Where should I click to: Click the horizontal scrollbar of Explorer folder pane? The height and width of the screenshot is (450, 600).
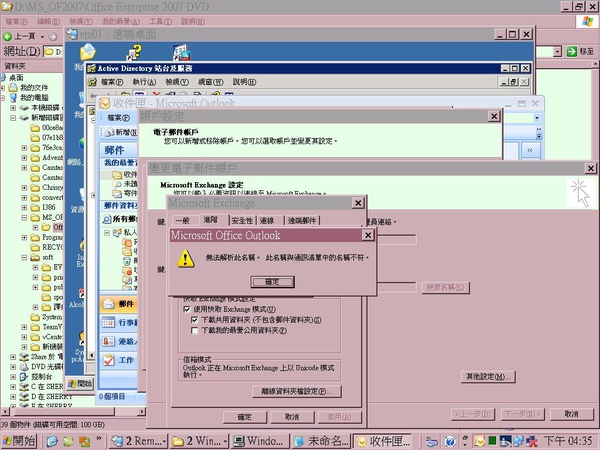coord(73,412)
